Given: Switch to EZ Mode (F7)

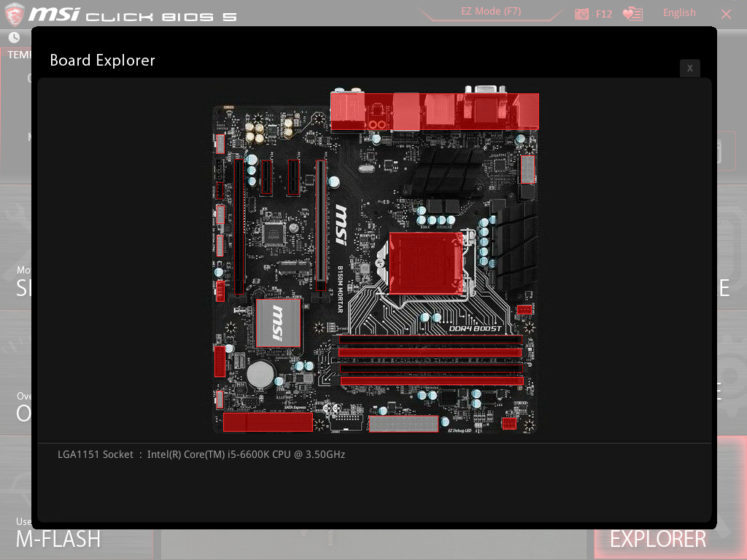Looking at the screenshot, I should (x=491, y=12).
